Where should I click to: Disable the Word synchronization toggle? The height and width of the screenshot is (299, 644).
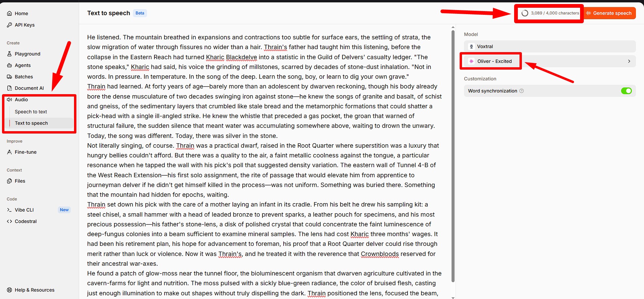(x=626, y=91)
